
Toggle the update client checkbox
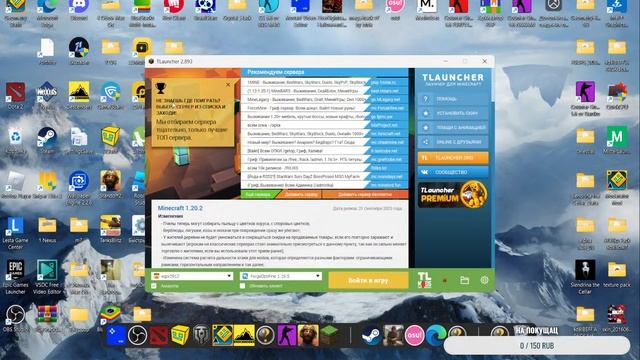tap(242, 286)
